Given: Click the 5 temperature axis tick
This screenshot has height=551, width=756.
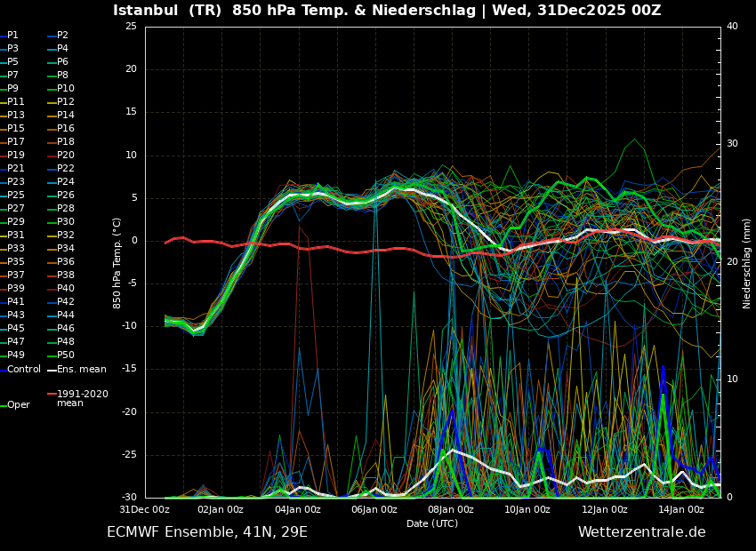Looking at the screenshot, I should coord(134,198).
